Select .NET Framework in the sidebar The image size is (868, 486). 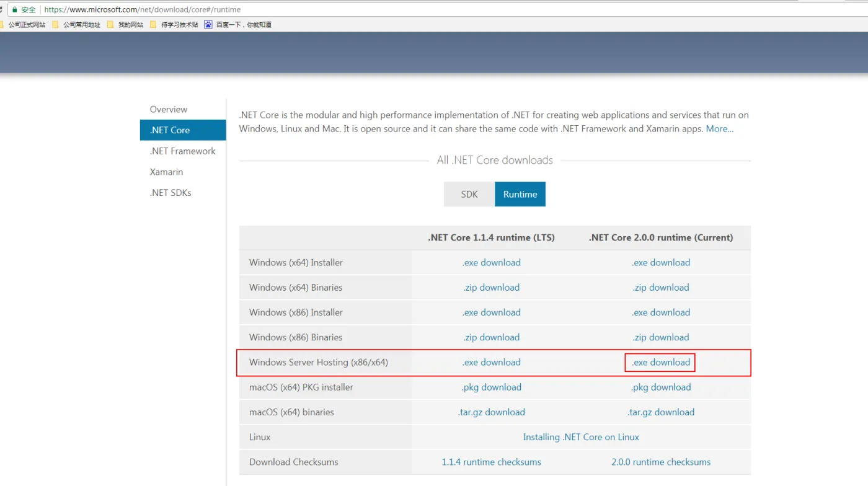coord(182,151)
